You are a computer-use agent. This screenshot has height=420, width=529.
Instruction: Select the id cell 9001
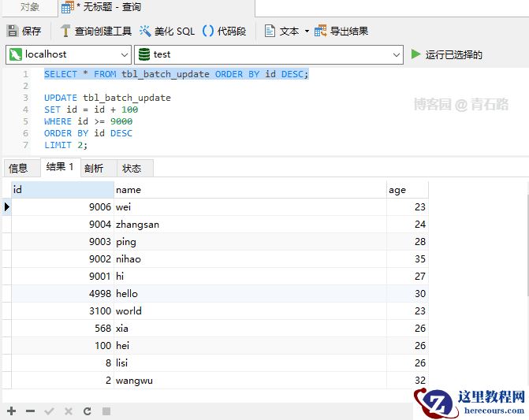point(63,277)
